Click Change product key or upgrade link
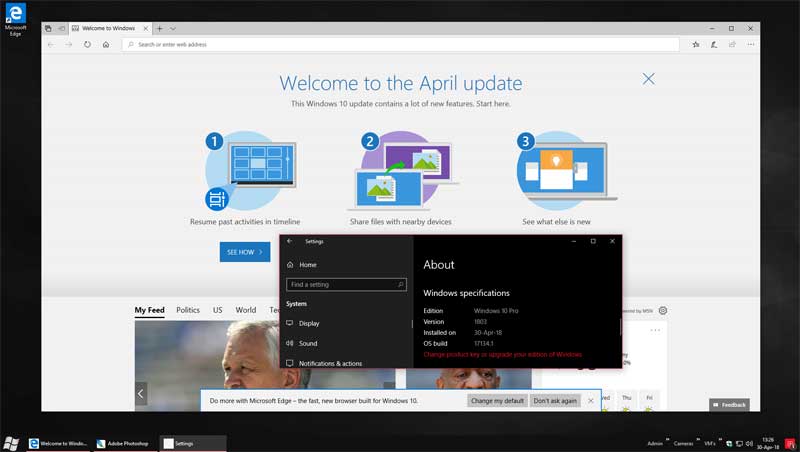Screen dimensions: 800x452 (x=502, y=354)
